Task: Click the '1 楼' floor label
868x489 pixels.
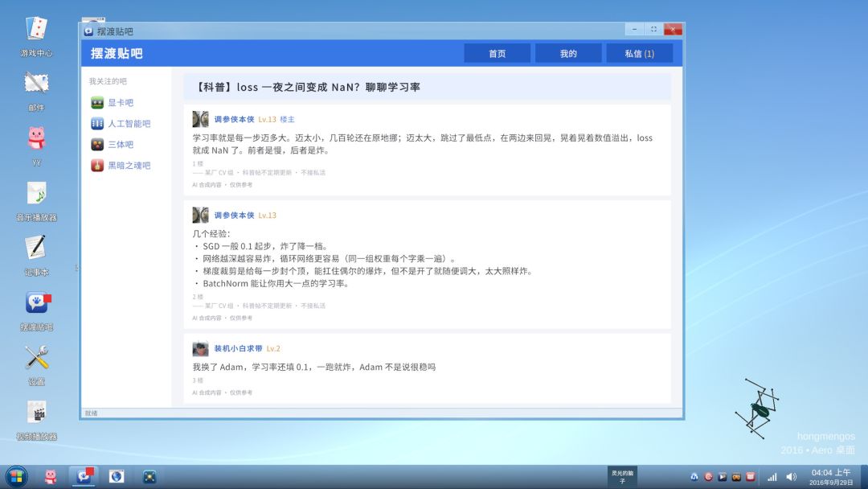Action: click(x=198, y=164)
